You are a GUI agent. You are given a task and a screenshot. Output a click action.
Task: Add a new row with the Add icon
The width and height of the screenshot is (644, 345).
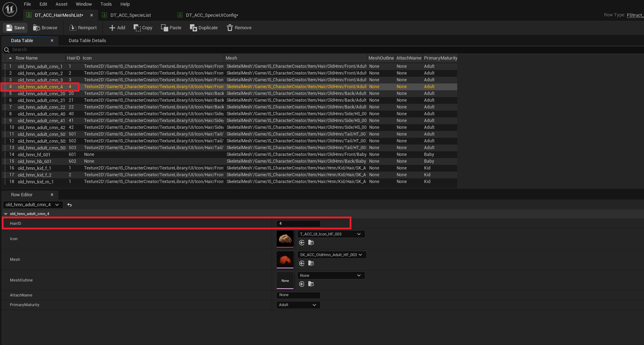point(112,28)
